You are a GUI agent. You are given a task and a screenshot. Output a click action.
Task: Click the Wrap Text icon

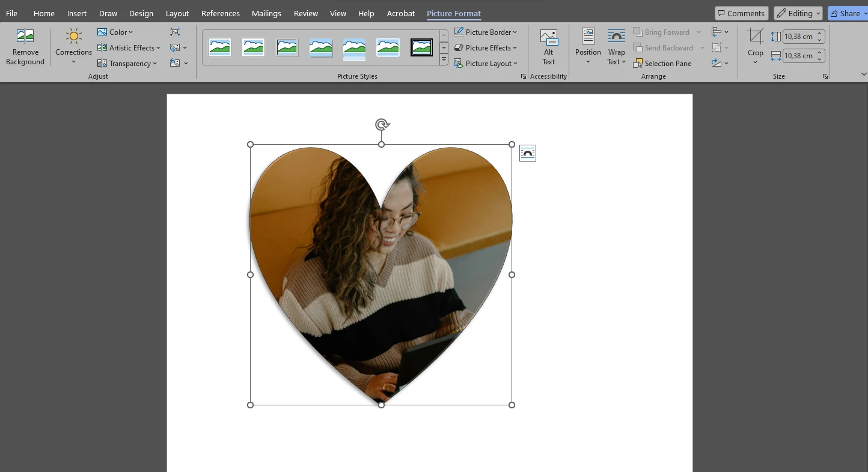[616, 37]
